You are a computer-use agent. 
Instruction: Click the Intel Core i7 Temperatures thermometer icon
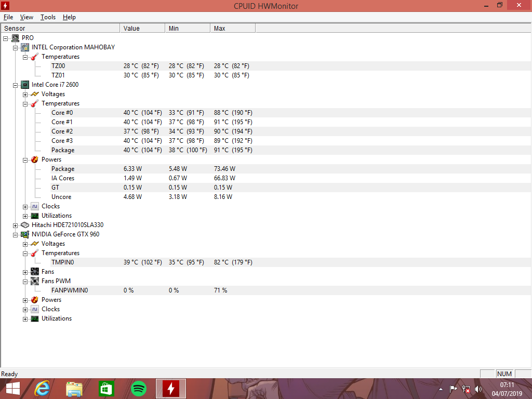click(35, 103)
